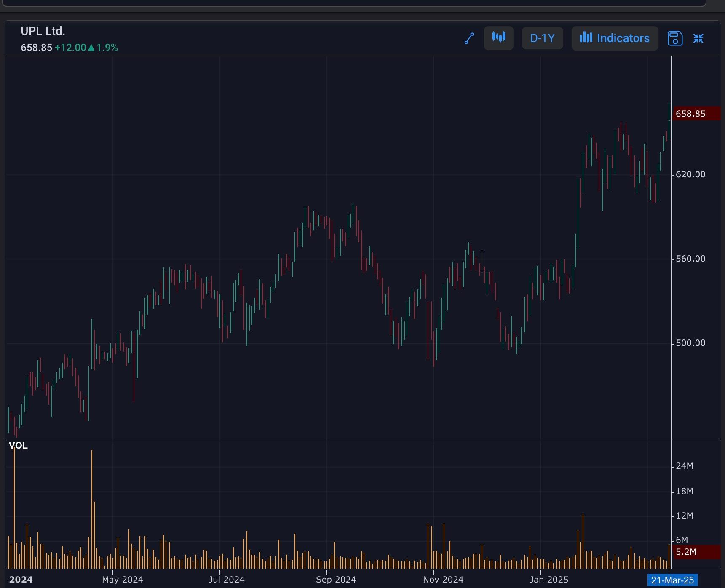725x588 pixels.
Task: Click the 620.00 price axis label
Action: [x=690, y=174]
